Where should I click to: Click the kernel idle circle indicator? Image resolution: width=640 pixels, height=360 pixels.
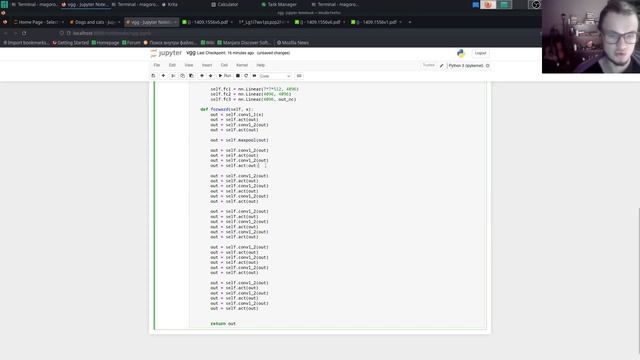click(x=488, y=66)
